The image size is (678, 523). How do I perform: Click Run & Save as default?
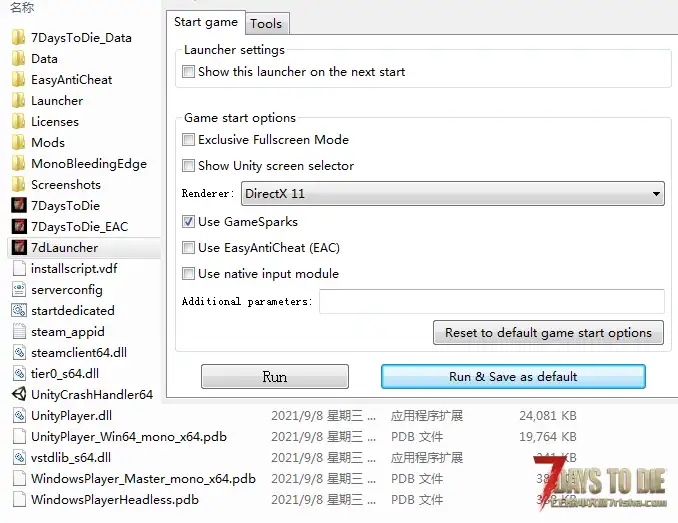pyautogui.click(x=513, y=377)
